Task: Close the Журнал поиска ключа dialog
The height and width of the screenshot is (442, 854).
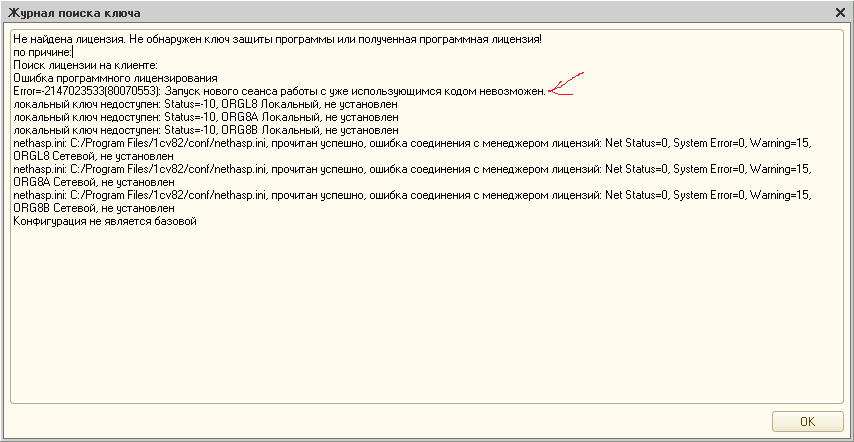Action: click(840, 13)
